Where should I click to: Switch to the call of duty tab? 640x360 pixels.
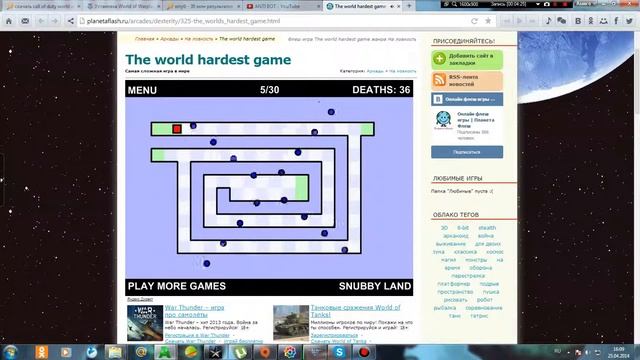tap(43, 6)
